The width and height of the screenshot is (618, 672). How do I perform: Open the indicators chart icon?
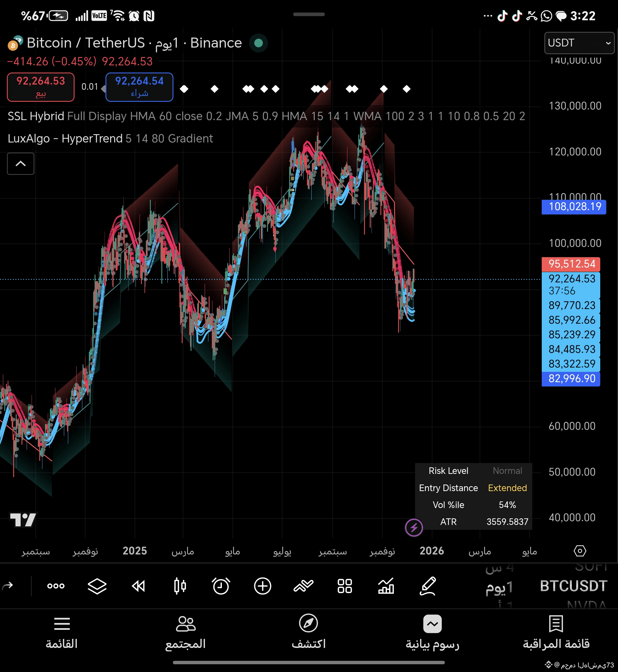pyautogui.click(x=386, y=586)
